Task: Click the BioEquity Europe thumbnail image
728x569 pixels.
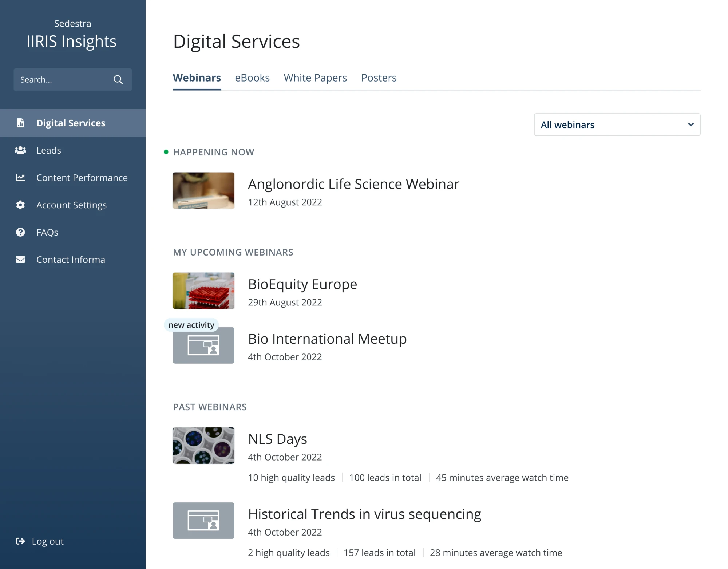Action: pyautogui.click(x=203, y=291)
